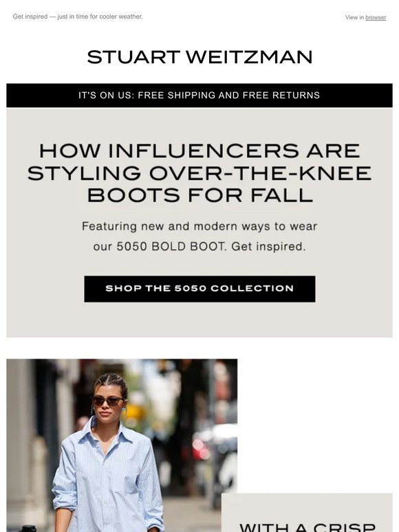The height and width of the screenshot is (532, 399).
Task: Open the influencer street-style photo
Action: point(122,445)
